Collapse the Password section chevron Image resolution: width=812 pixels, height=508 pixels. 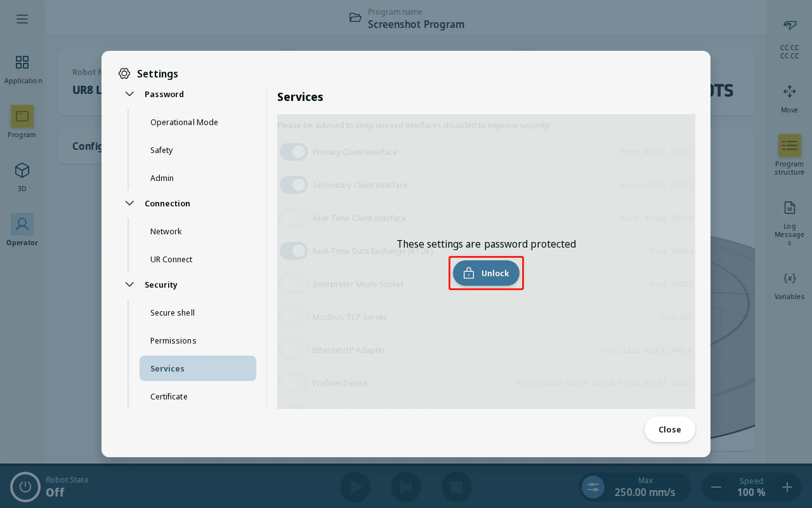pyautogui.click(x=129, y=94)
